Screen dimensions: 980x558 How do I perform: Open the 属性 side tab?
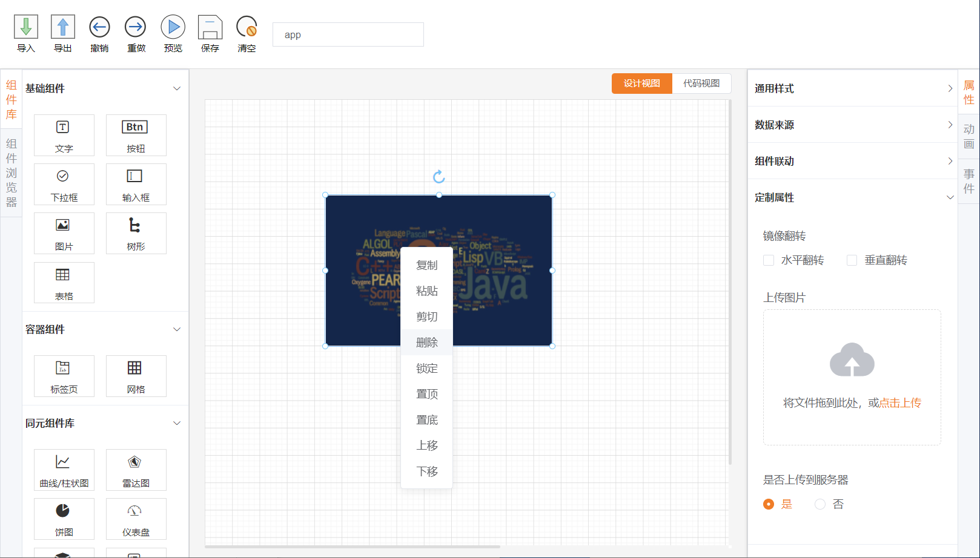(x=969, y=93)
